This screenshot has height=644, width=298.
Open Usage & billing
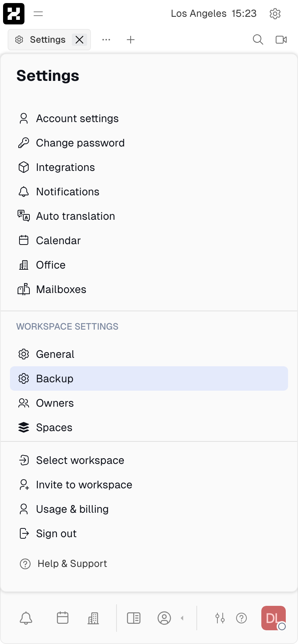(149, 509)
